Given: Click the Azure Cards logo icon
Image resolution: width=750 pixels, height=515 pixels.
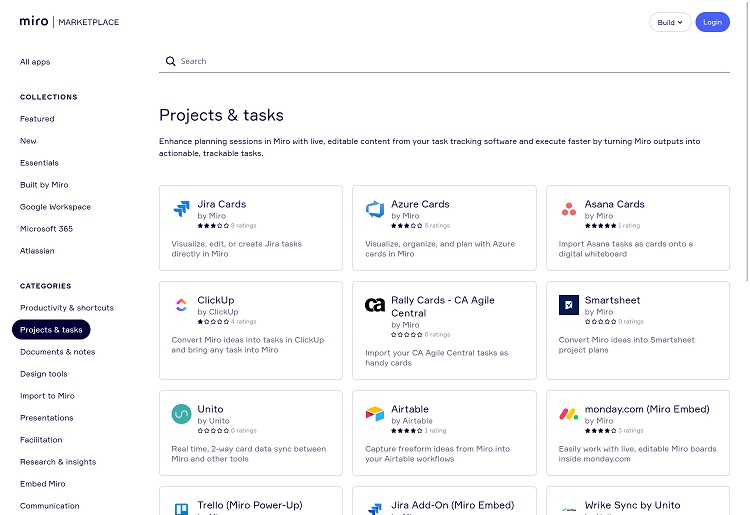Looking at the screenshot, I should (375, 209).
